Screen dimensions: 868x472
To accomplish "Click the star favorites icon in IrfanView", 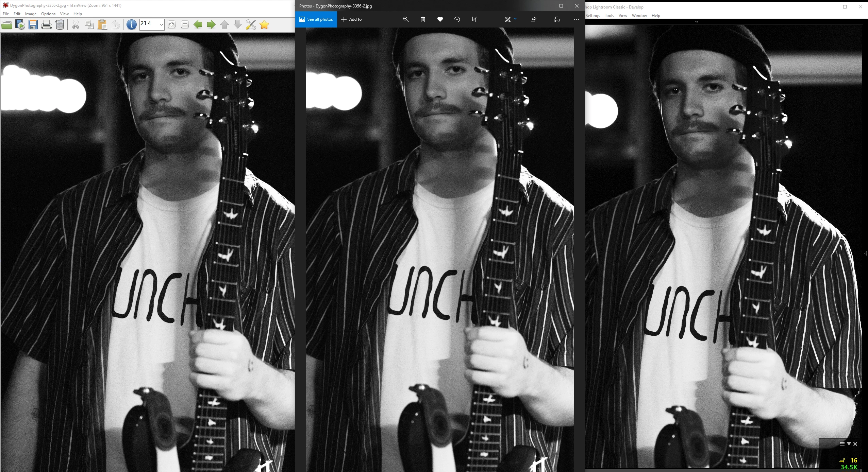I will pos(264,24).
